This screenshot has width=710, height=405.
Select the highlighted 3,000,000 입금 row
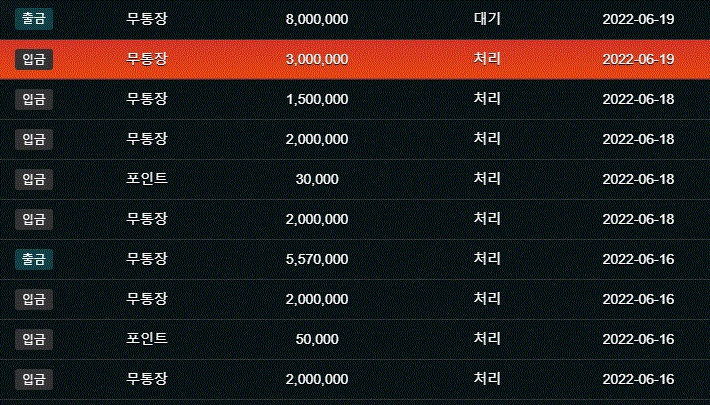tap(355, 59)
